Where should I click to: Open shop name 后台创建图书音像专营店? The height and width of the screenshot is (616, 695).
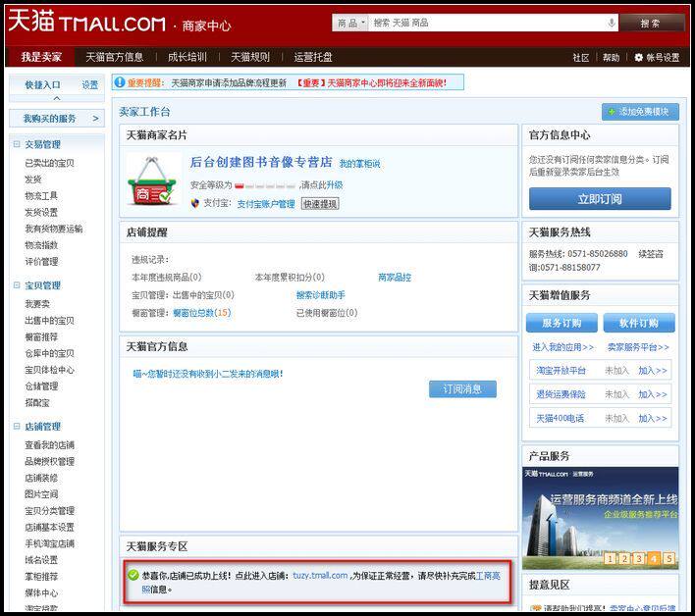coord(261,162)
